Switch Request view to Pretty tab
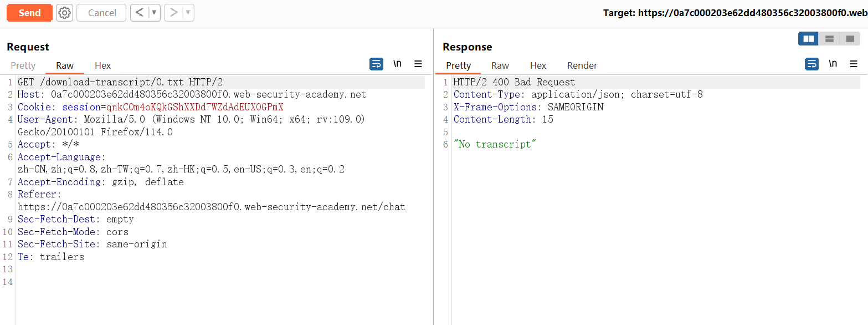The width and height of the screenshot is (868, 325). [x=23, y=65]
